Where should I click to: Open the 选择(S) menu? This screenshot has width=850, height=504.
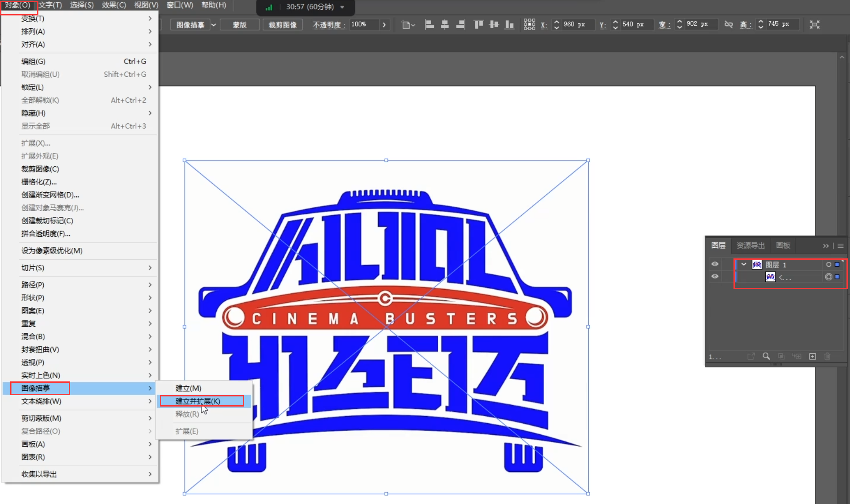[82, 5]
